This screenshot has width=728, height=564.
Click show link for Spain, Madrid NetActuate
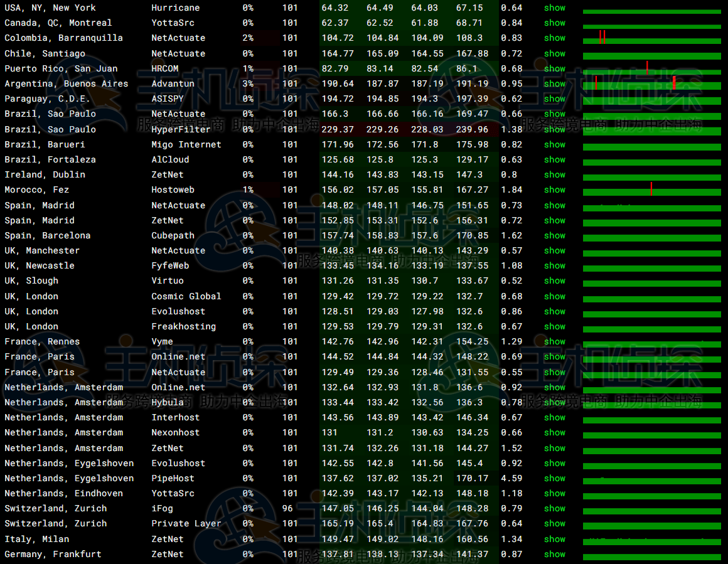click(x=554, y=205)
